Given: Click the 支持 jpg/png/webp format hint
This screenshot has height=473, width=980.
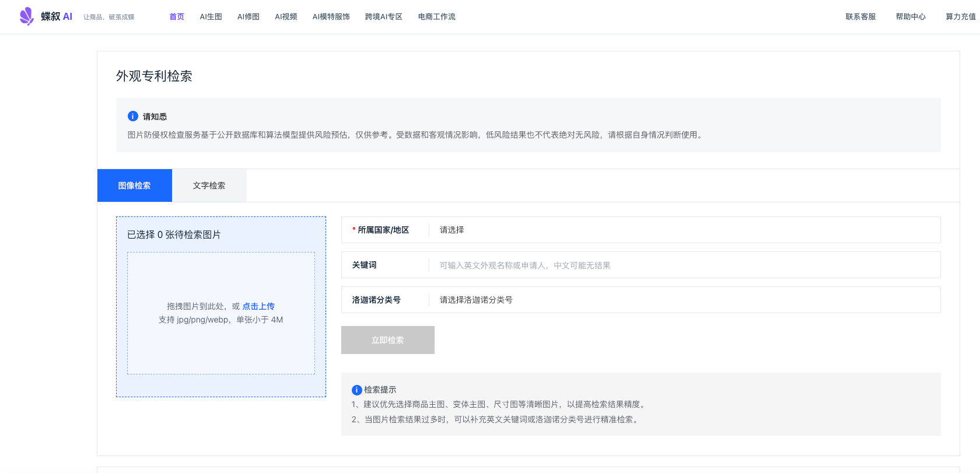Looking at the screenshot, I should [x=221, y=320].
